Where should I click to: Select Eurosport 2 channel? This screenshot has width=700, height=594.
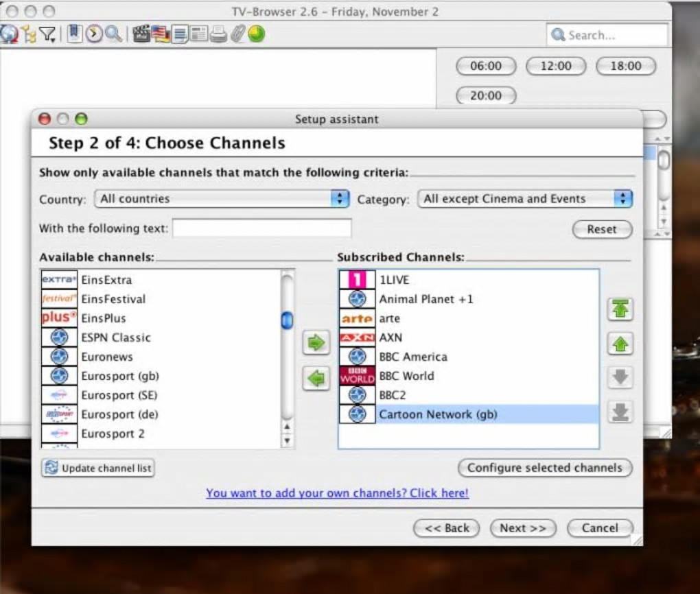[161, 433]
